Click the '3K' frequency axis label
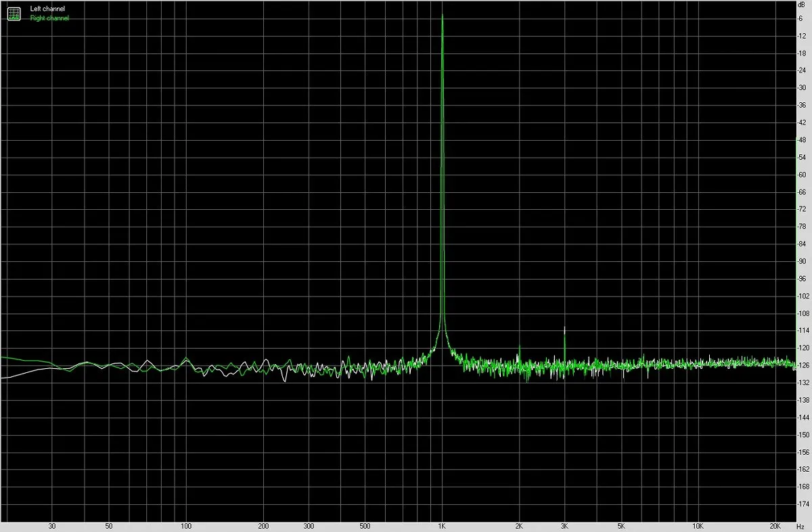Viewport: 812px width, 532px height. click(564, 526)
